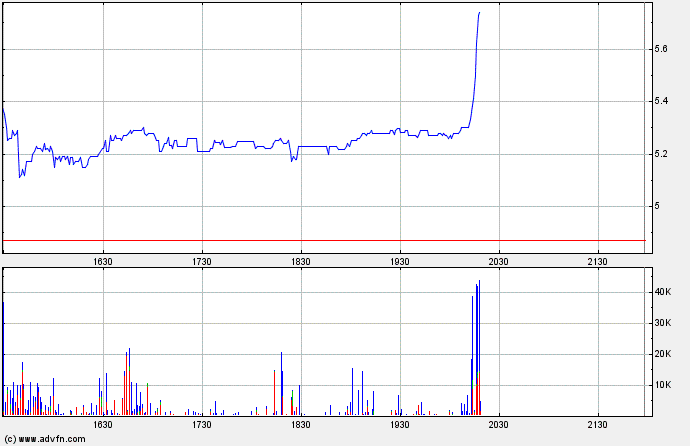Select 1730 time label under price chart

(201, 260)
